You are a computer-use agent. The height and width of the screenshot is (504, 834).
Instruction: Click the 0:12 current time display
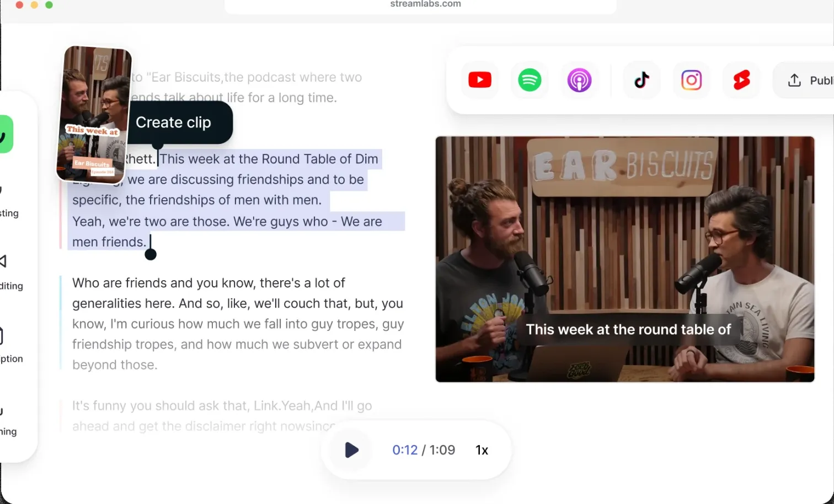click(404, 450)
